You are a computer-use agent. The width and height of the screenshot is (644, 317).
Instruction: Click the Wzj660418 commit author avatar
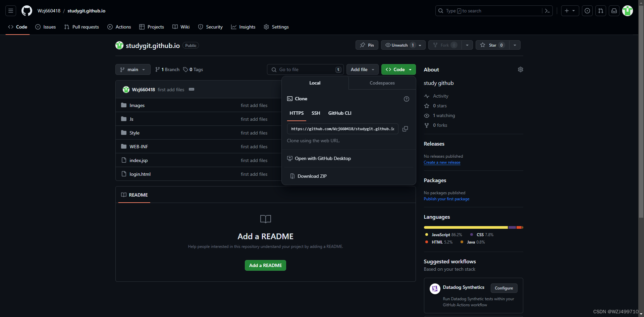coord(126,90)
